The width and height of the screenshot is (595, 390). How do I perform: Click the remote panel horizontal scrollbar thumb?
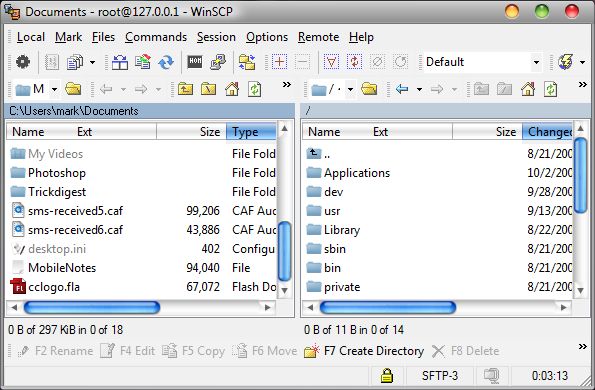(388, 307)
